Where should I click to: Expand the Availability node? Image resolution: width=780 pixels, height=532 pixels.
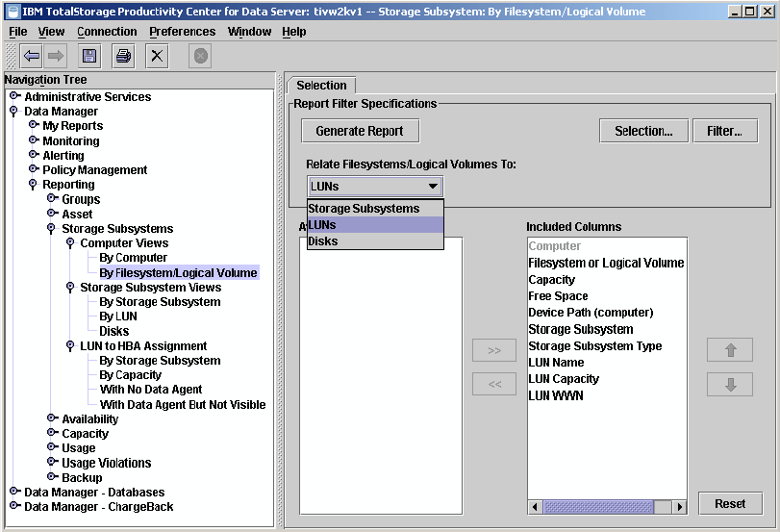[x=52, y=418]
